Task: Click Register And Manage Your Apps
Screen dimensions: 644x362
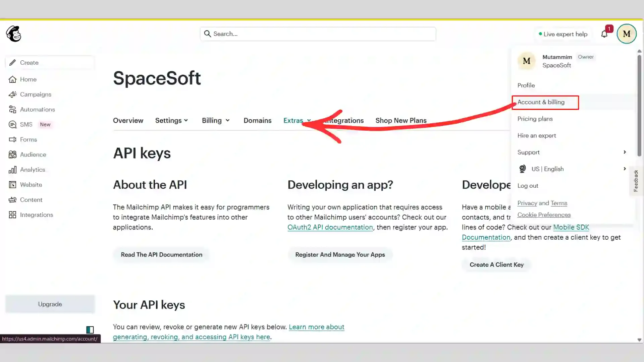Action: coord(340,255)
